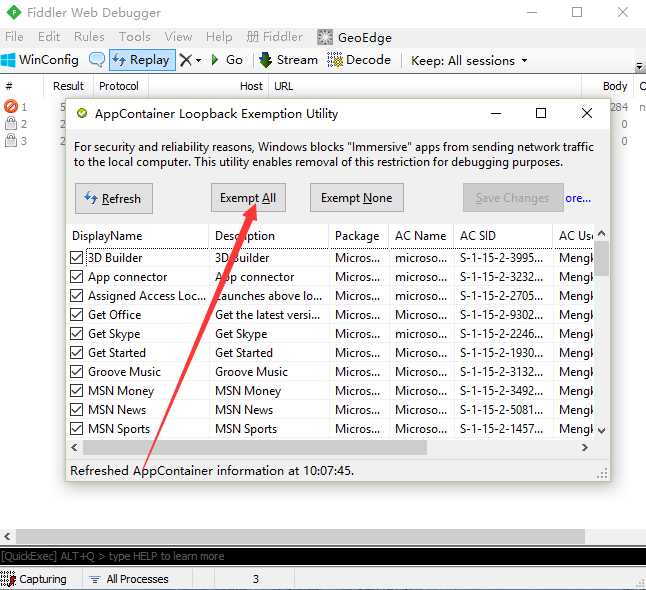Click the app list scroll up arrow

pos(601,234)
